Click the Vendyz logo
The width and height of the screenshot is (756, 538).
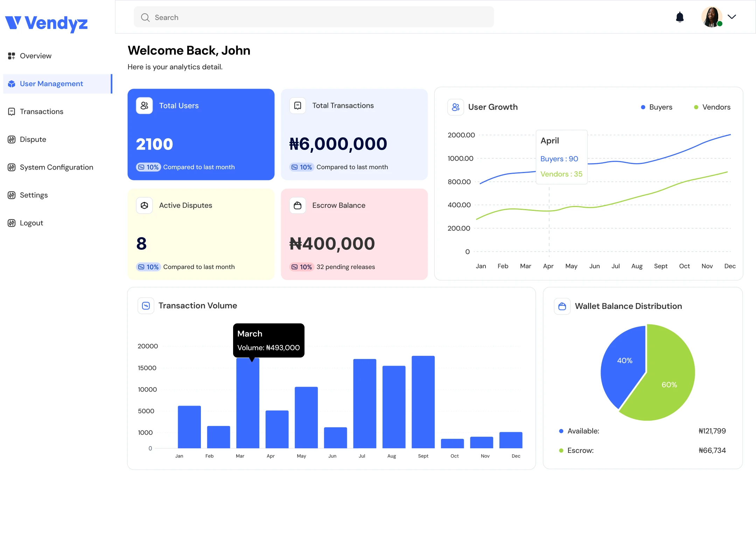(x=46, y=23)
